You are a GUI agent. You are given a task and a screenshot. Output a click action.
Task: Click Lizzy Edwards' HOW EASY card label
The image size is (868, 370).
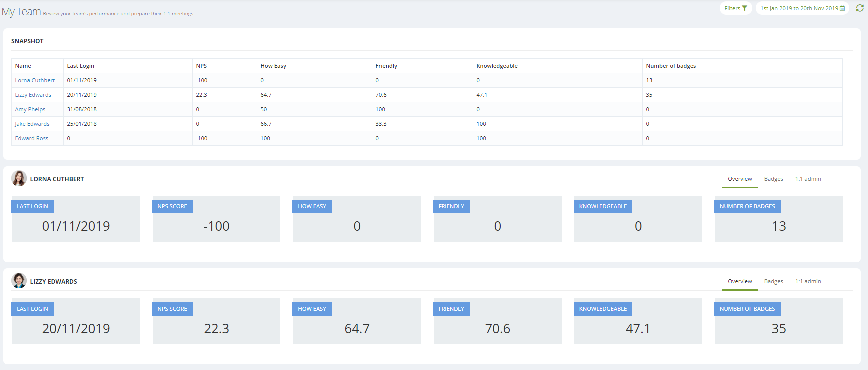[312, 309]
